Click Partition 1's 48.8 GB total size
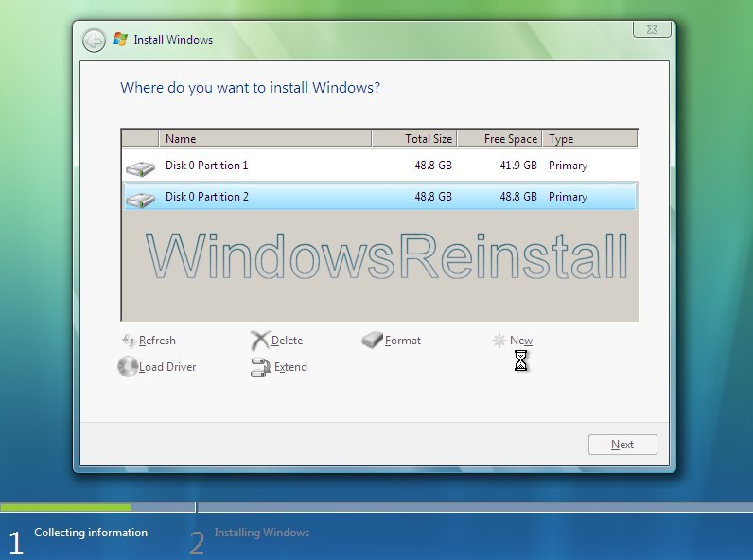 433,166
